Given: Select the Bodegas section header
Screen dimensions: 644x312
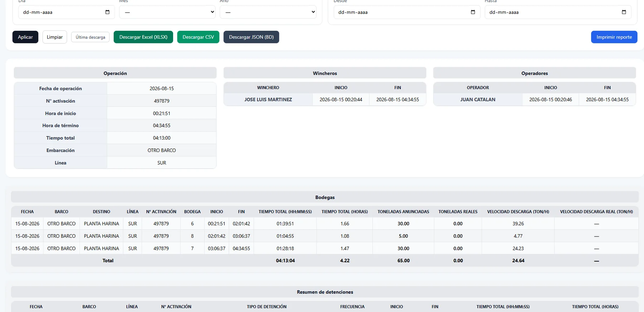Looking at the screenshot, I should click(325, 197).
